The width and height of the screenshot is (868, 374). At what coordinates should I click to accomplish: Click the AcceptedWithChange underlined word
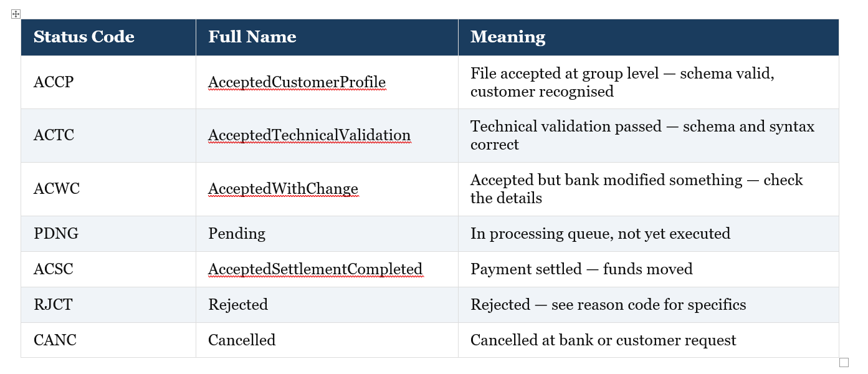tap(283, 189)
